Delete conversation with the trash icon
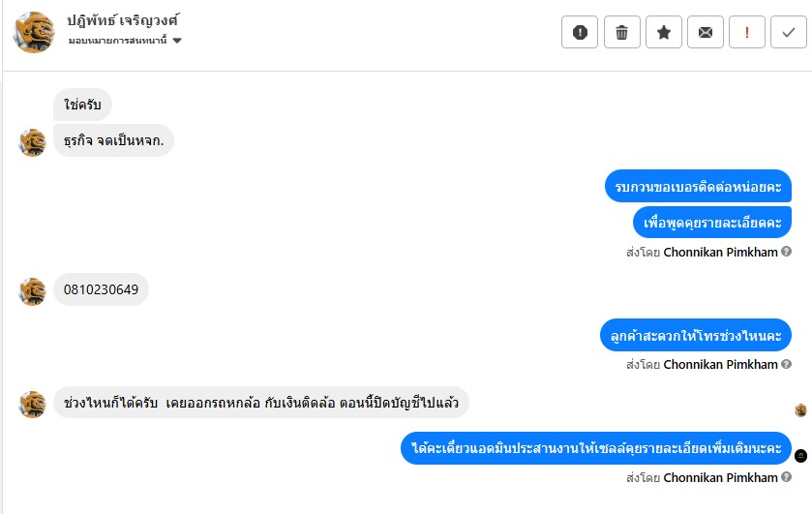Viewport: 812px width, 514px height. coord(622,32)
